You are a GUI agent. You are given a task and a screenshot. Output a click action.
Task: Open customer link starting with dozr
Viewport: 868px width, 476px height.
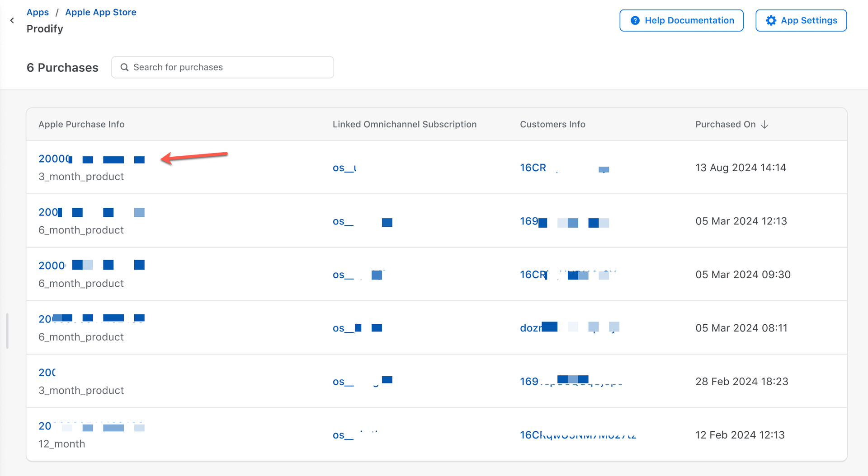coord(532,328)
